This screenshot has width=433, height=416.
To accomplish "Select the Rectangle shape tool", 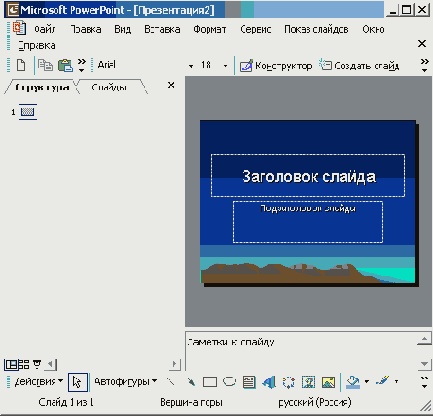I will pos(210,382).
